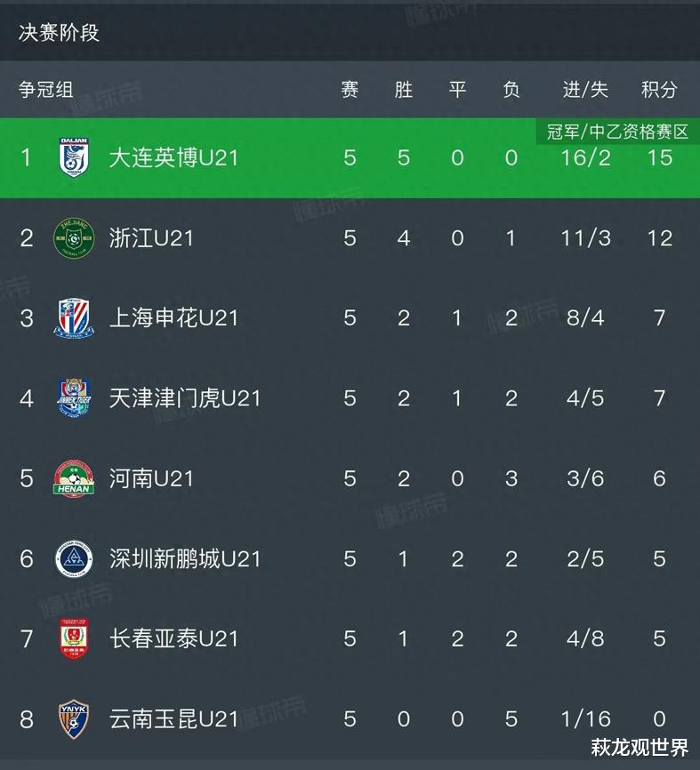Viewport: 700px width, 770px height.
Task: Open the 上海申花U21 team name
Action: 173,317
